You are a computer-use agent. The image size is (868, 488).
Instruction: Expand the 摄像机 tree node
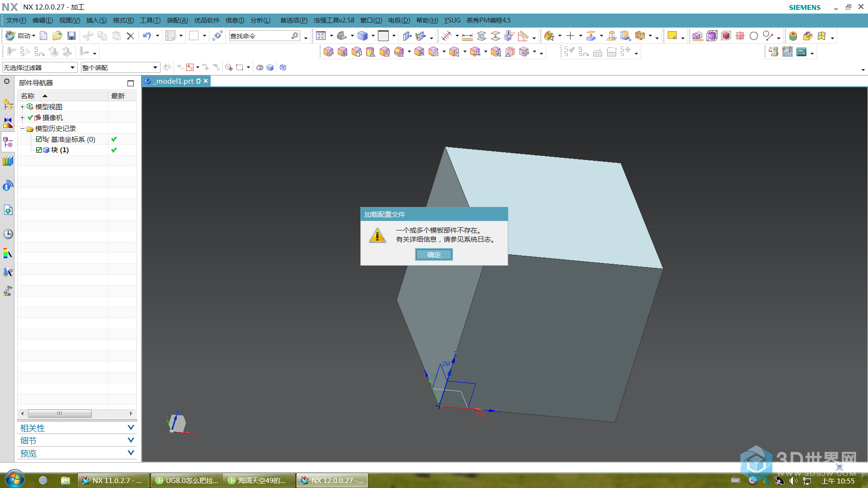point(22,117)
